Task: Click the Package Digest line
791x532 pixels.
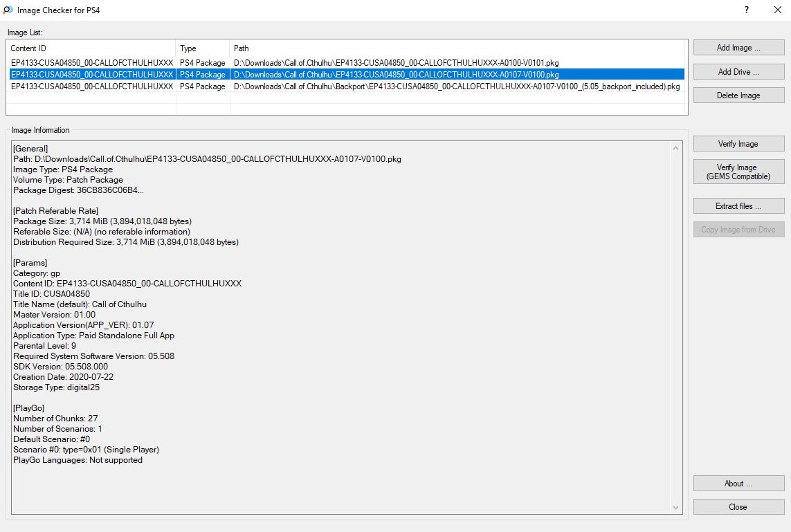Action: coord(78,190)
